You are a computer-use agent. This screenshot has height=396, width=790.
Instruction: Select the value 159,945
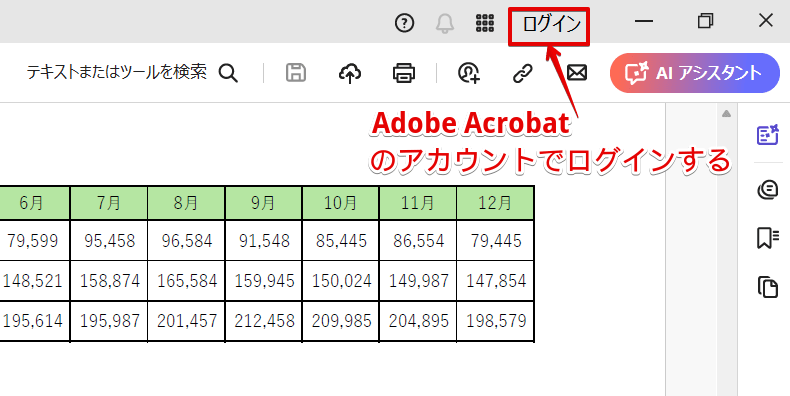264,281
